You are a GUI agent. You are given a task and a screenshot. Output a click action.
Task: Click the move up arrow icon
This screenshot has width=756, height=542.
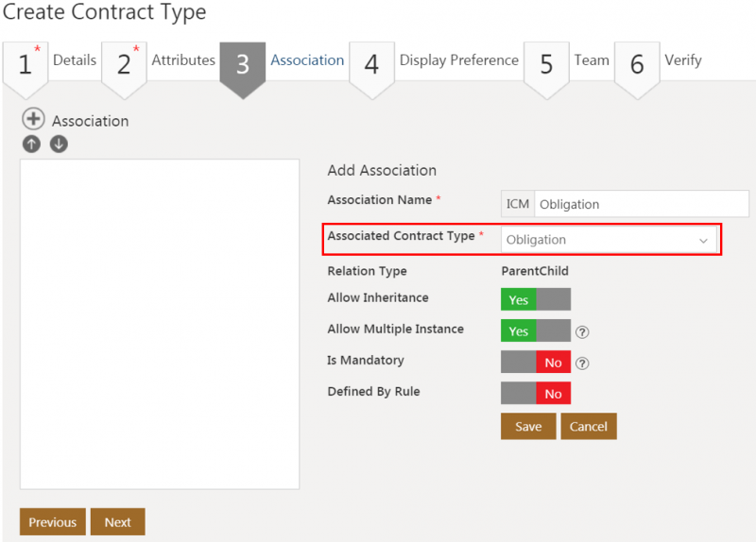[32, 144]
